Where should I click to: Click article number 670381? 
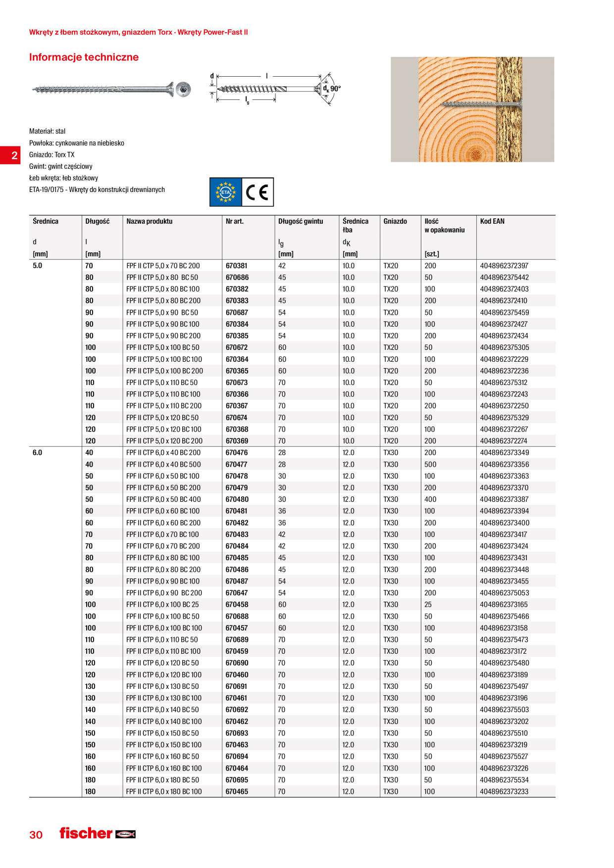(237, 266)
